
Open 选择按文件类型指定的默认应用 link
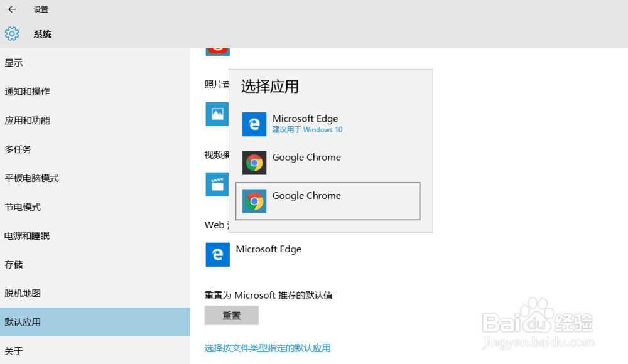point(268,348)
